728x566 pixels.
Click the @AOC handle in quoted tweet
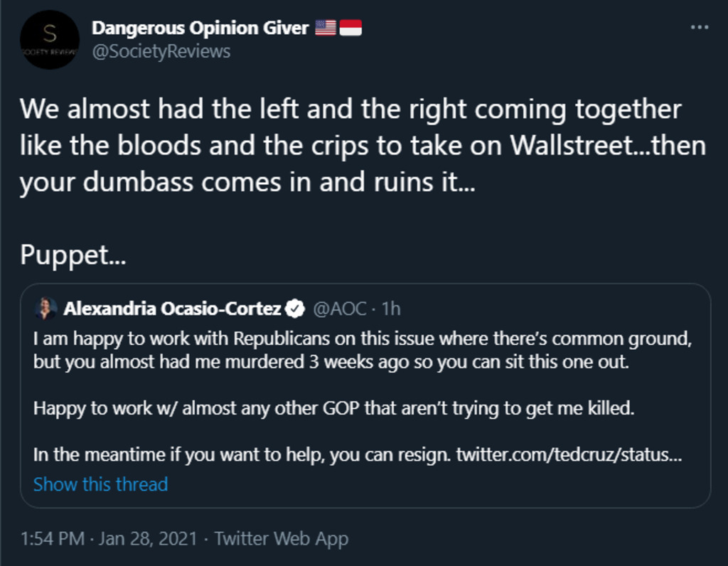[x=340, y=309]
